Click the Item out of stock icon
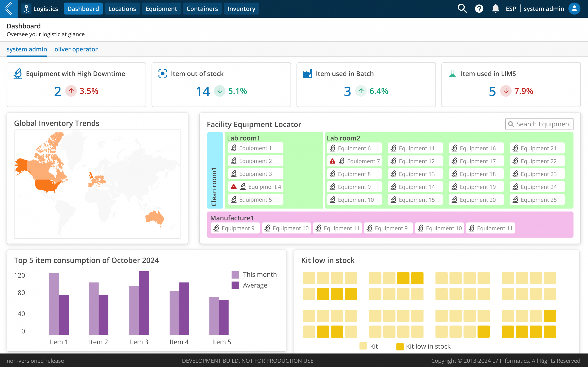588x367 pixels. click(162, 73)
